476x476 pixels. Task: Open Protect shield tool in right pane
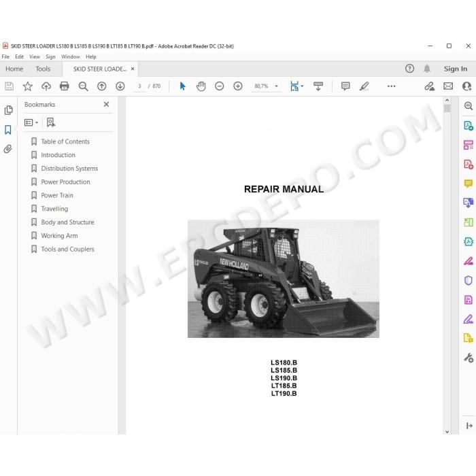click(x=469, y=280)
